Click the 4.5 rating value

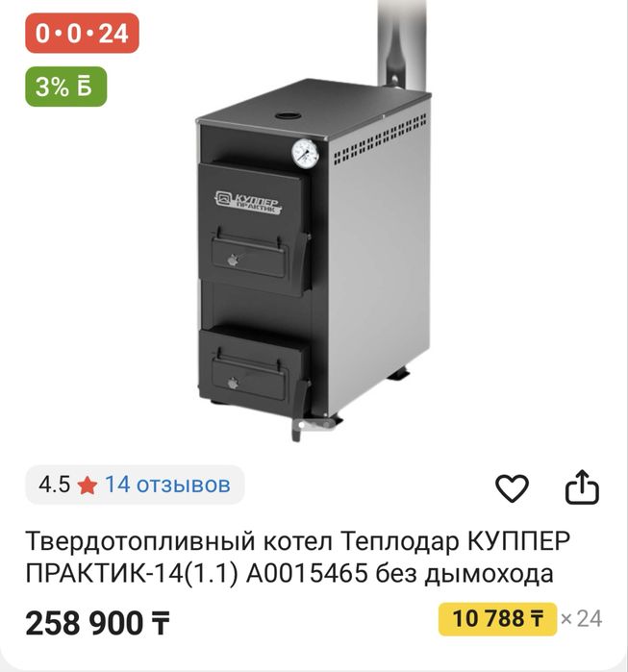point(54,485)
